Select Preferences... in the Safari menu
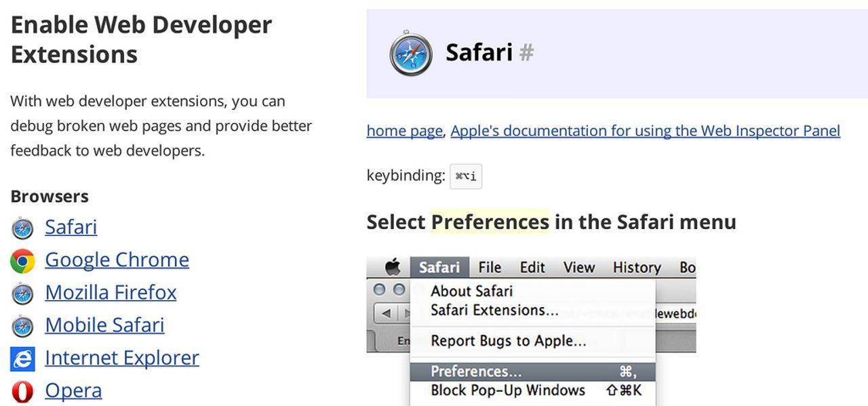This screenshot has width=868, height=406. [476, 371]
